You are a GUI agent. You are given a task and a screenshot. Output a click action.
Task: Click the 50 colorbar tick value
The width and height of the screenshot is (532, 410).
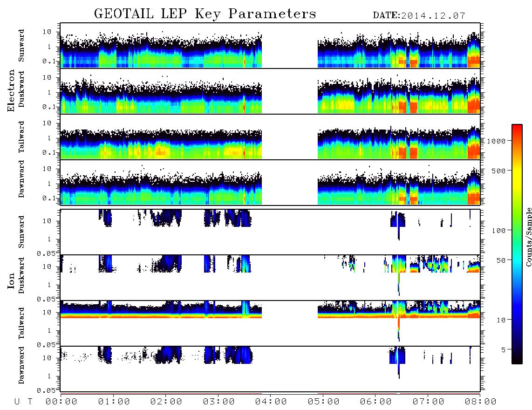[x=501, y=260]
